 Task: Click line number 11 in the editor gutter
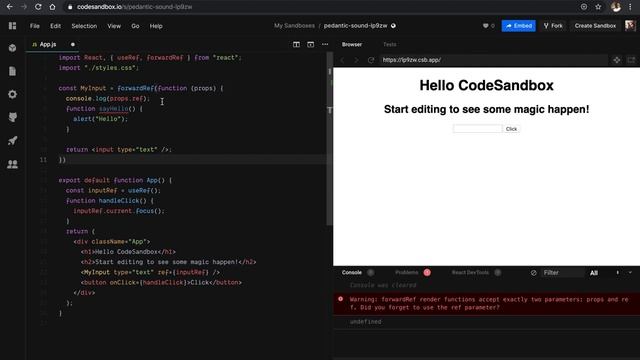pyautogui.click(x=43, y=160)
